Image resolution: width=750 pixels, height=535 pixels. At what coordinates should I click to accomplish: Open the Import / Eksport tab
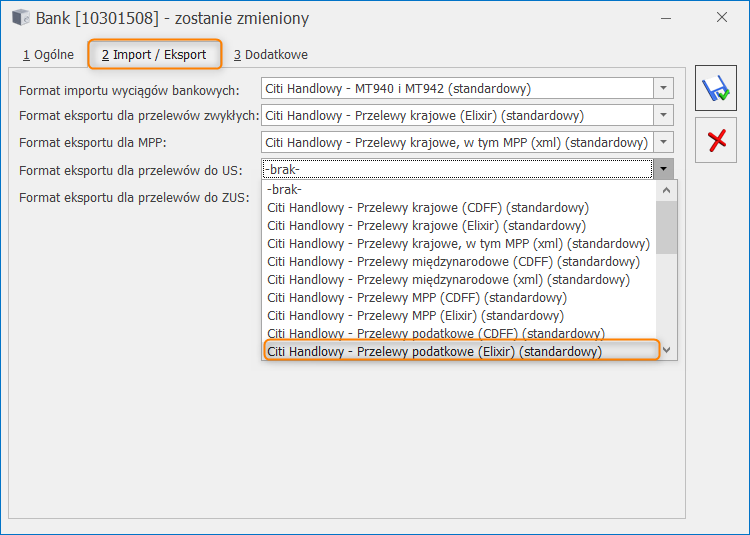pyautogui.click(x=154, y=54)
